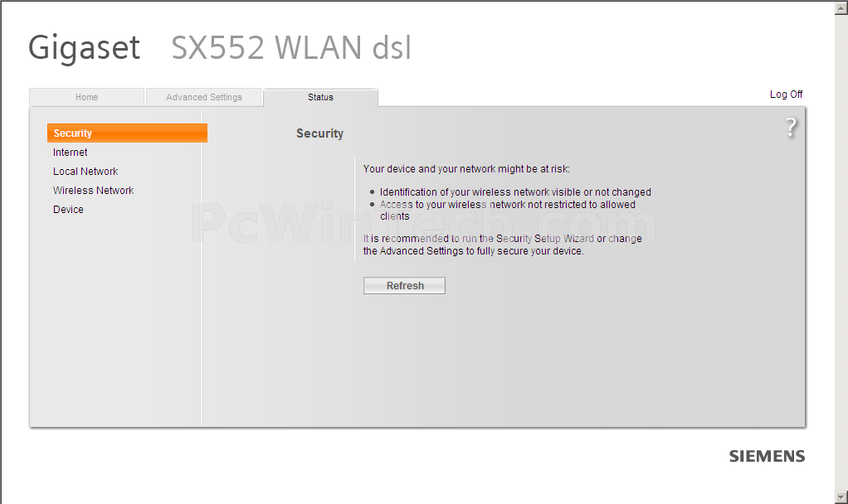Click the Gigaset logo

(84, 48)
